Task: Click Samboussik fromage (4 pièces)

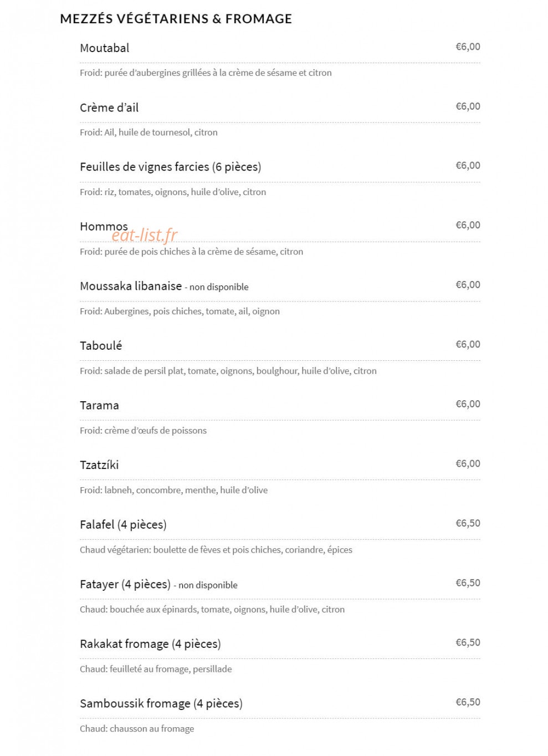Action: [x=161, y=703]
